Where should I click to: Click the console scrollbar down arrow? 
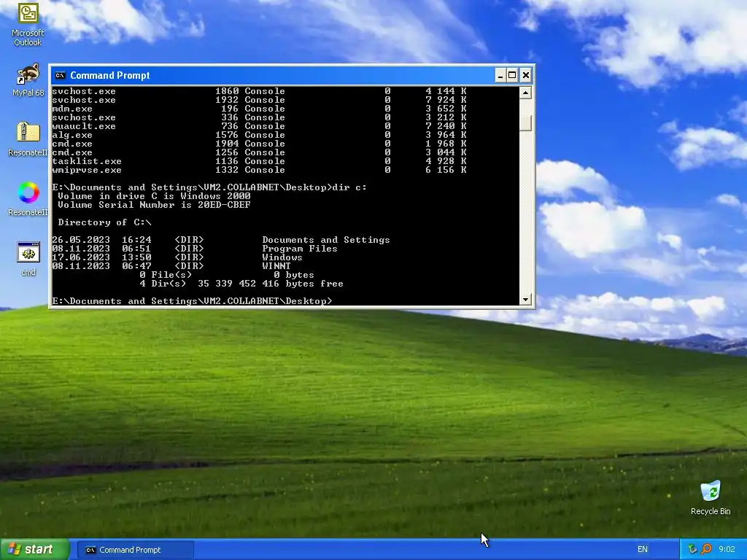click(x=525, y=300)
